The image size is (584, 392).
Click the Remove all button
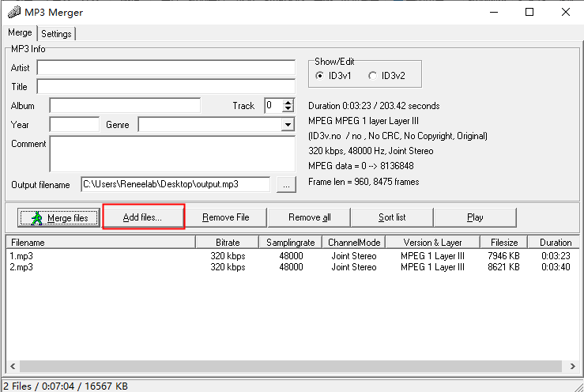coord(309,217)
